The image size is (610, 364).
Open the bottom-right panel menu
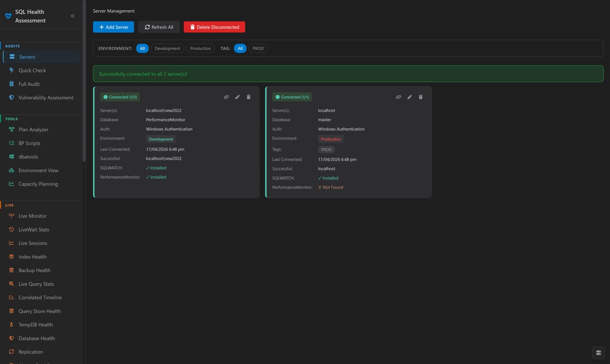(x=598, y=353)
